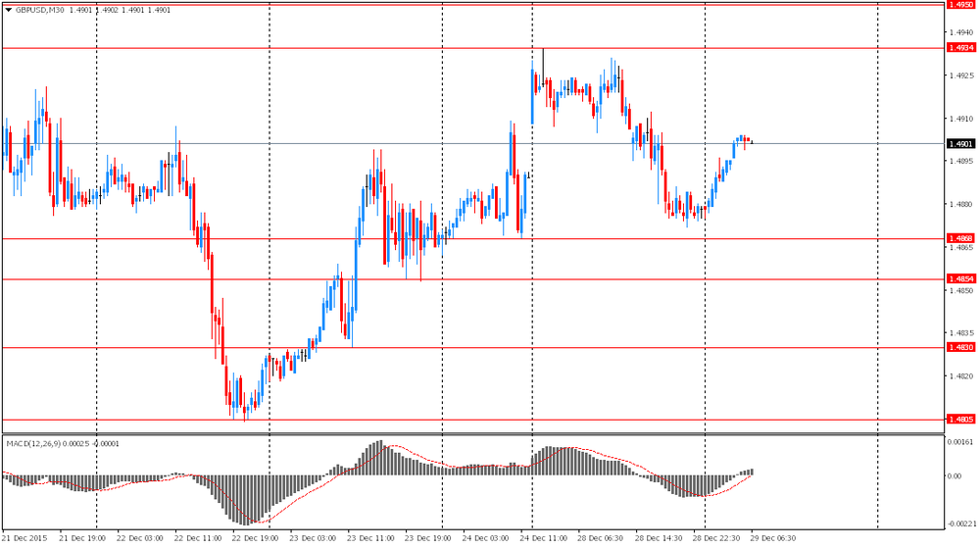Click the 0.00 MACD zero scale value

[955, 476]
